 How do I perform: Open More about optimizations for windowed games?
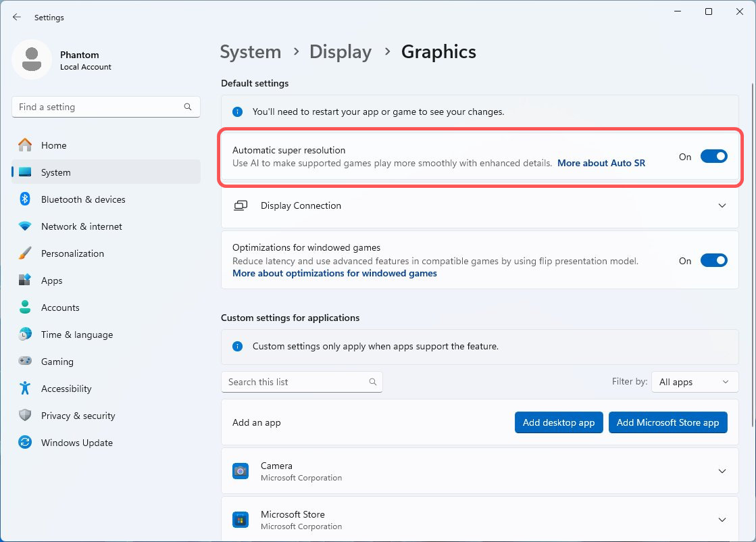tap(334, 274)
